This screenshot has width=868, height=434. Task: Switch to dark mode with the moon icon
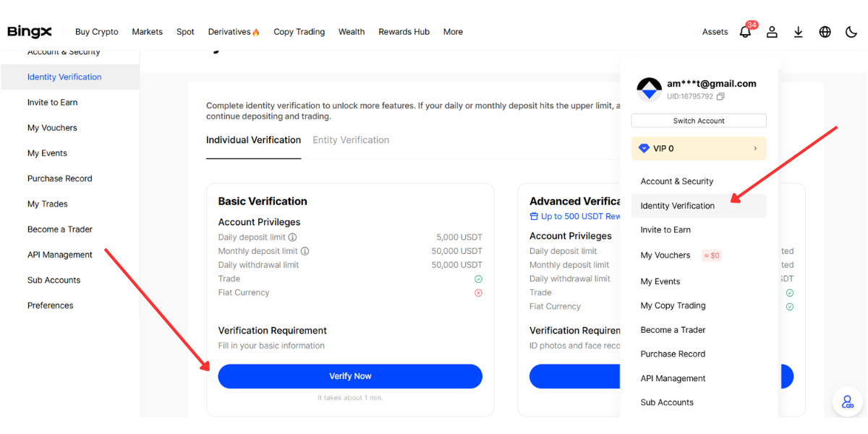point(851,32)
